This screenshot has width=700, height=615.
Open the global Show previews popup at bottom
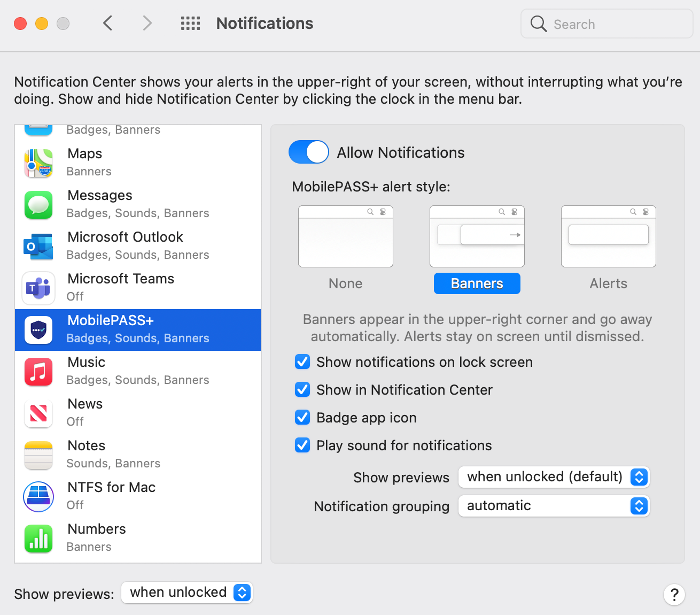(187, 593)
